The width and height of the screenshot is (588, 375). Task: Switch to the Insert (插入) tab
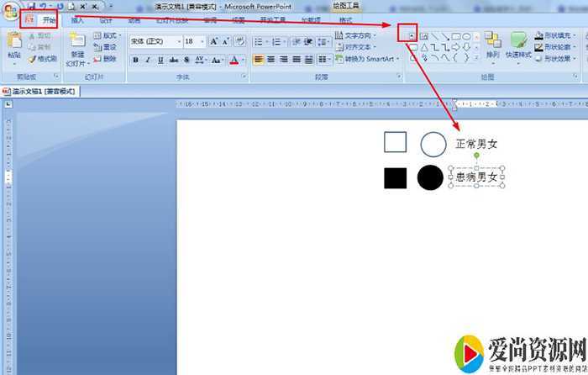[77, 20]
